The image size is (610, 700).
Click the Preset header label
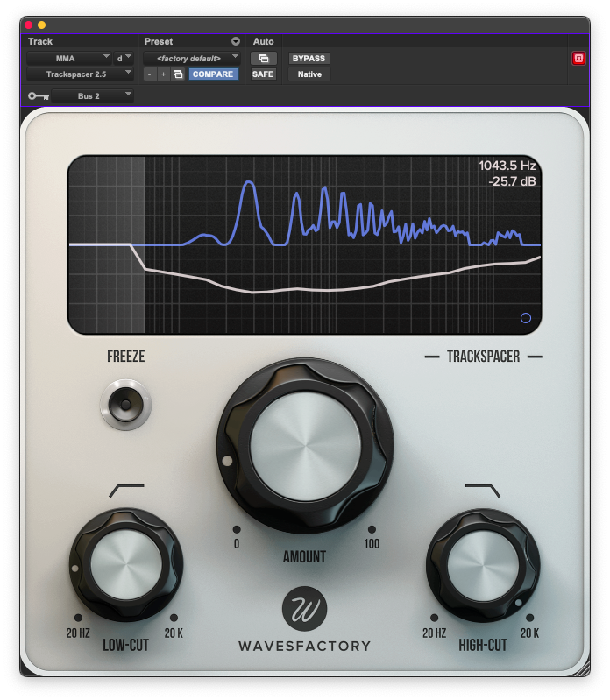pos(159,41)
